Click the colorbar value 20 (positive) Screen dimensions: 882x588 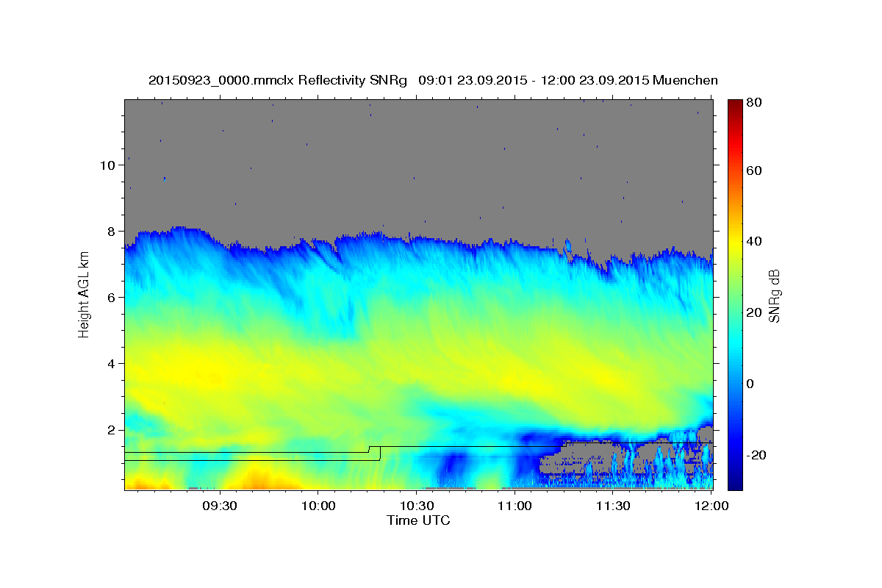[x=753, y=313]
